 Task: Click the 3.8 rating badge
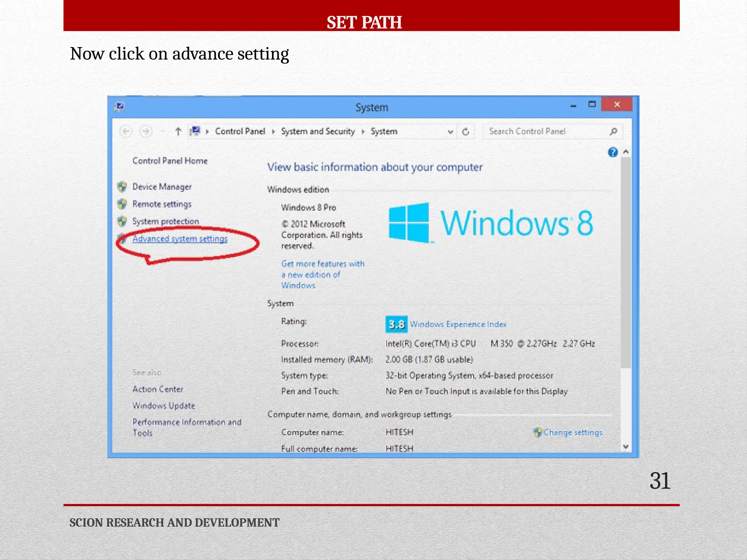click(x=396, y=324)
